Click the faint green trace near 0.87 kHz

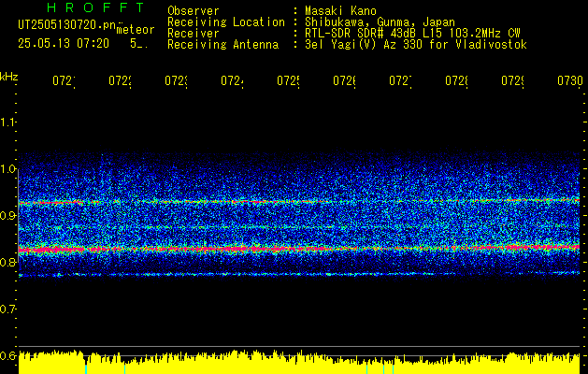299,227
